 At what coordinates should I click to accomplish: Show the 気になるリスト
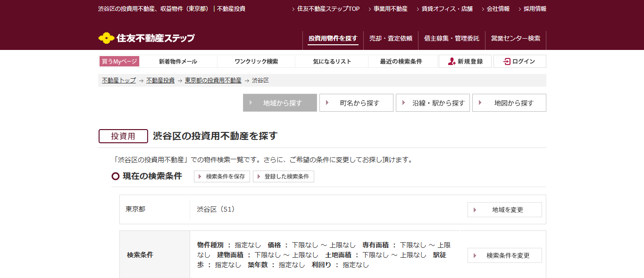pos(331,61)
